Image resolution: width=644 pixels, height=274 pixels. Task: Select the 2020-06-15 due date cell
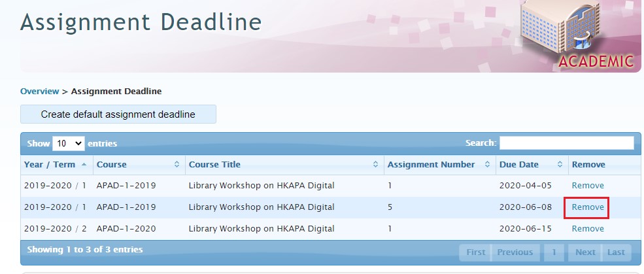(x=532, y=228)
